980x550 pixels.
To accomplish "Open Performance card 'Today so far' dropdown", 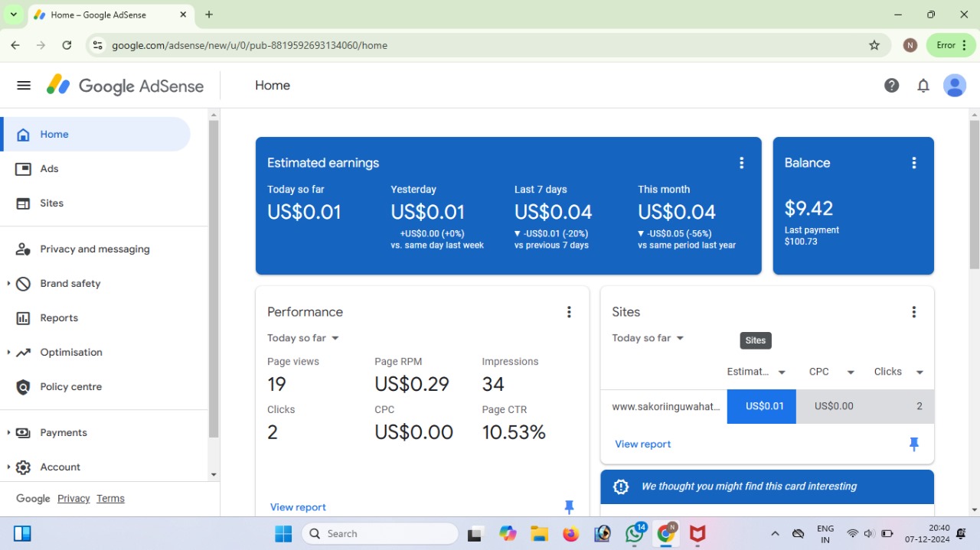I will (x=303, y=338).
